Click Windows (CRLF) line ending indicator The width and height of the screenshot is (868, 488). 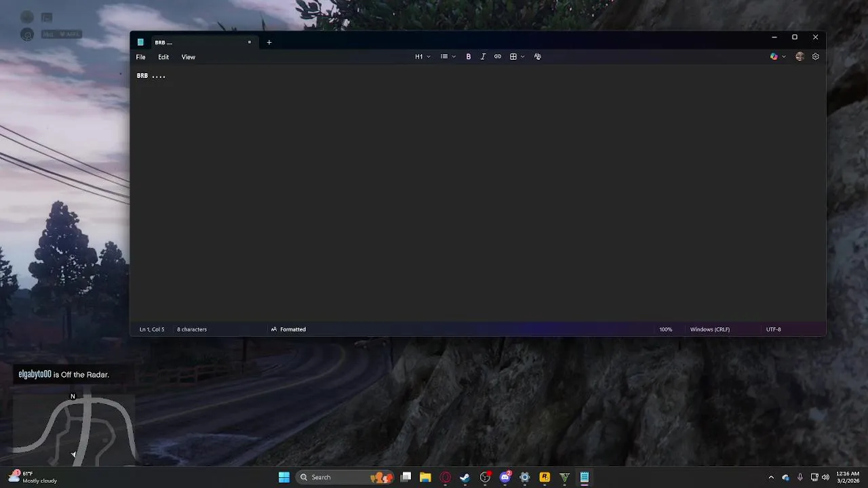point(710,329)
